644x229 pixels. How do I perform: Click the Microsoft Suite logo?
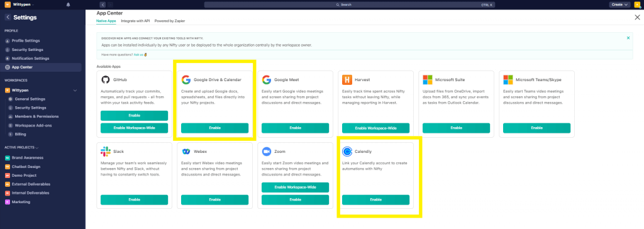[x=428, y=80]
